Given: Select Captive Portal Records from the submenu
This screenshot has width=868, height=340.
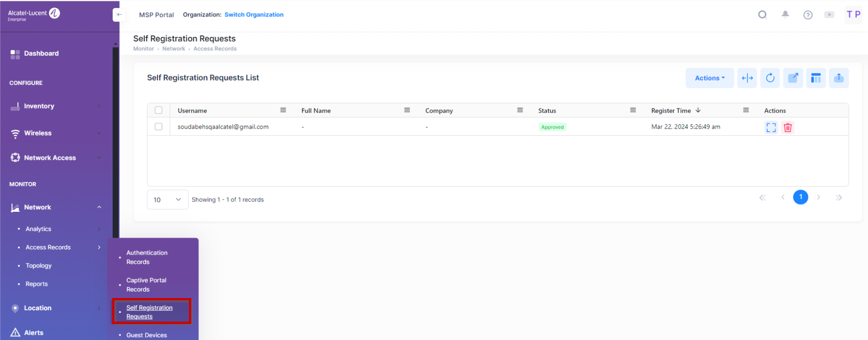Looking at the screenshot, I should (x=146, y=285).
